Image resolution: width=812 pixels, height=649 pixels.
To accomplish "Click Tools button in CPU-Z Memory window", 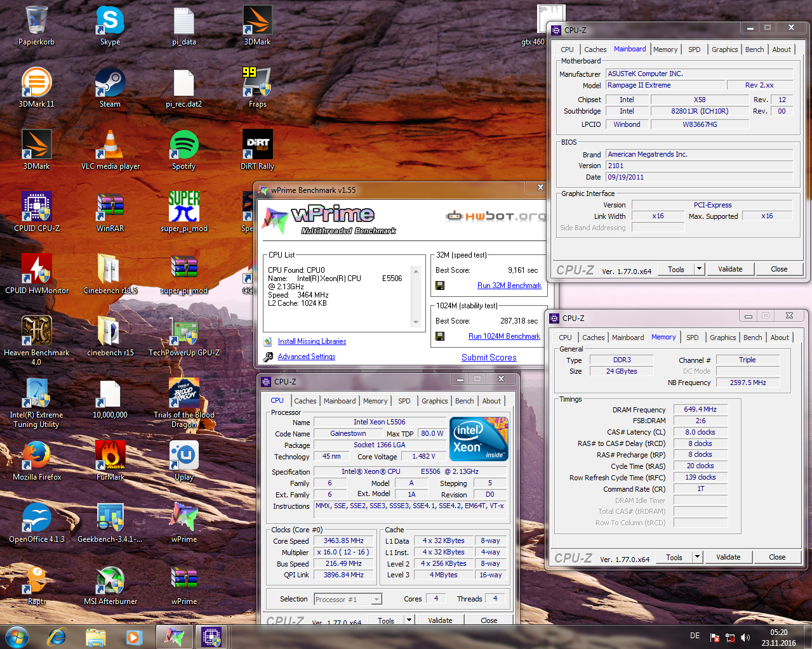I will tap(674, 557).
